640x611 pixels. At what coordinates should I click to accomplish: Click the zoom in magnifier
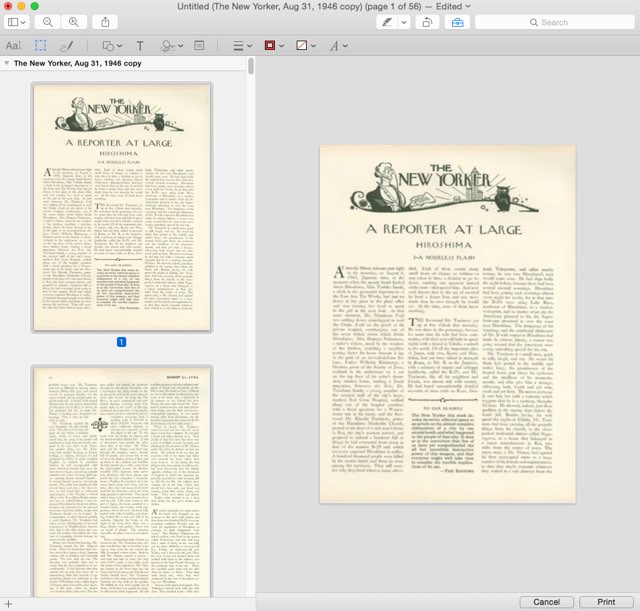click(x=74, y=22)
